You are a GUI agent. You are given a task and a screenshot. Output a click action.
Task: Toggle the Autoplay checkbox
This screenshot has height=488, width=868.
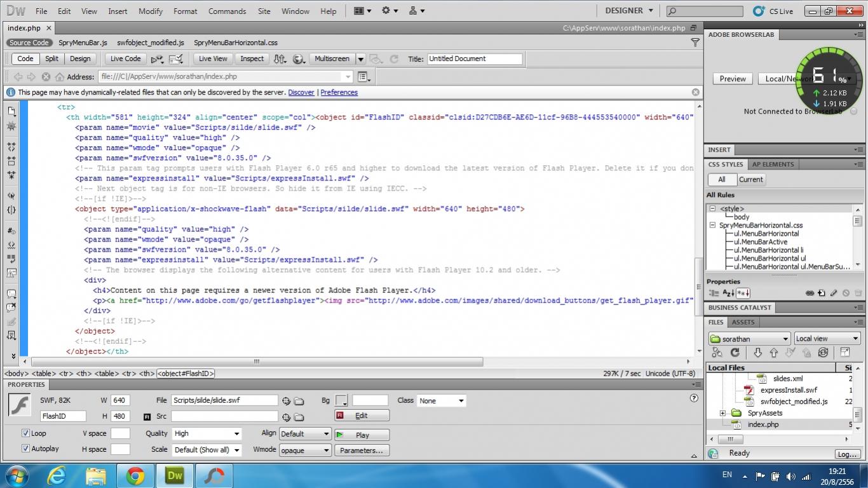click(x=26, y=449)
